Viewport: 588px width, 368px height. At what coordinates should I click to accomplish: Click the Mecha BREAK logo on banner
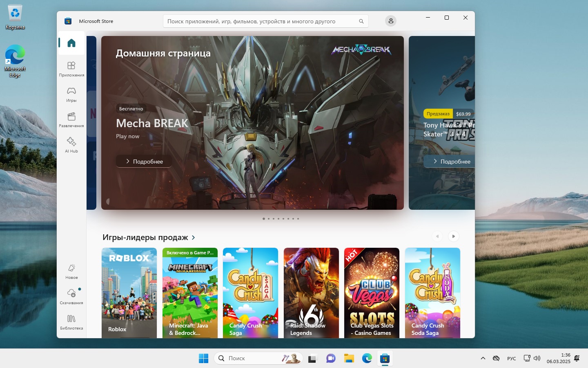click(x=361, y=50)
